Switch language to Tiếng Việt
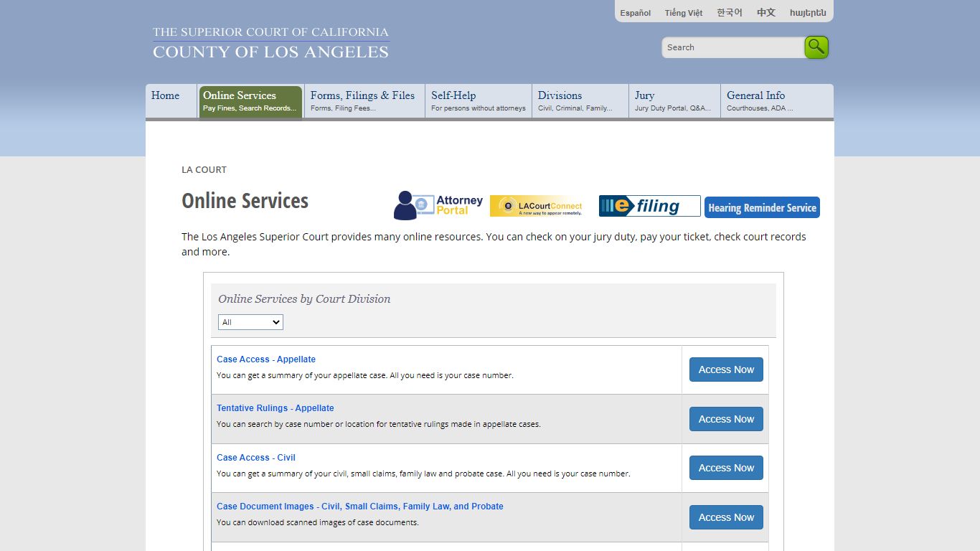The height and width of the screenshot is (551, 980). 684,13
